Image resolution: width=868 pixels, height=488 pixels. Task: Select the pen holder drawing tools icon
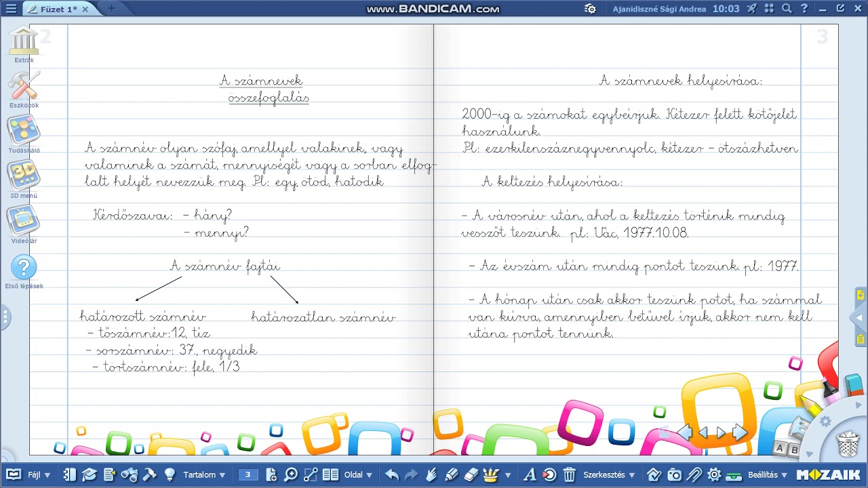click(x=491, y=474)
